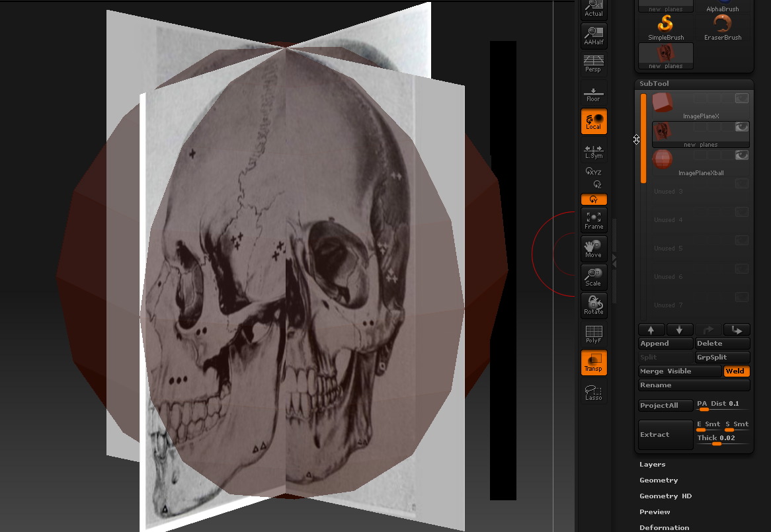The width and height of the screenshot is (771, 532).
Task: Select XYZ rotation mode icon
Action: coord(594,171)
